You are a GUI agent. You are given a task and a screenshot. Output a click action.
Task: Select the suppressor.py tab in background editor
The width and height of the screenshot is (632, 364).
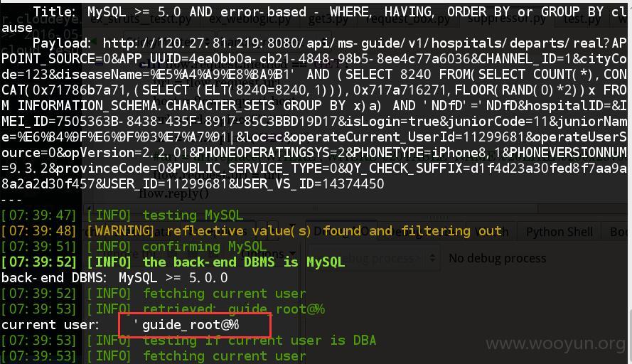[505, 18]
